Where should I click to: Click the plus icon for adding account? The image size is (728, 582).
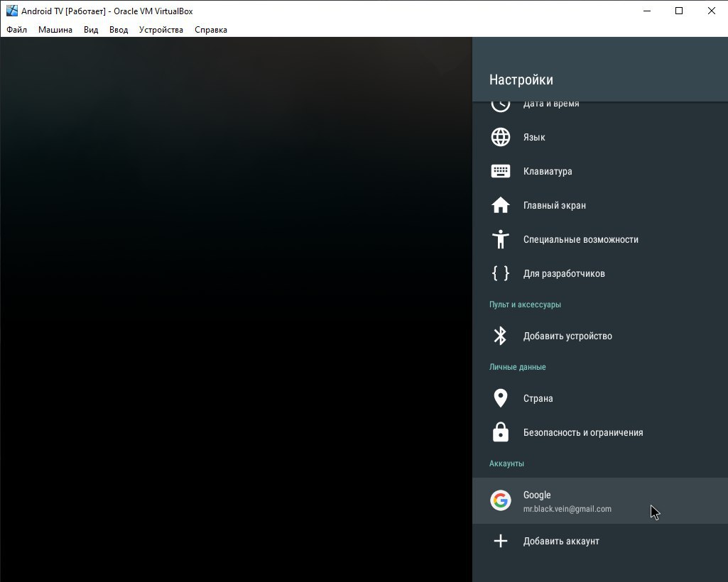[x=501, y=541]
